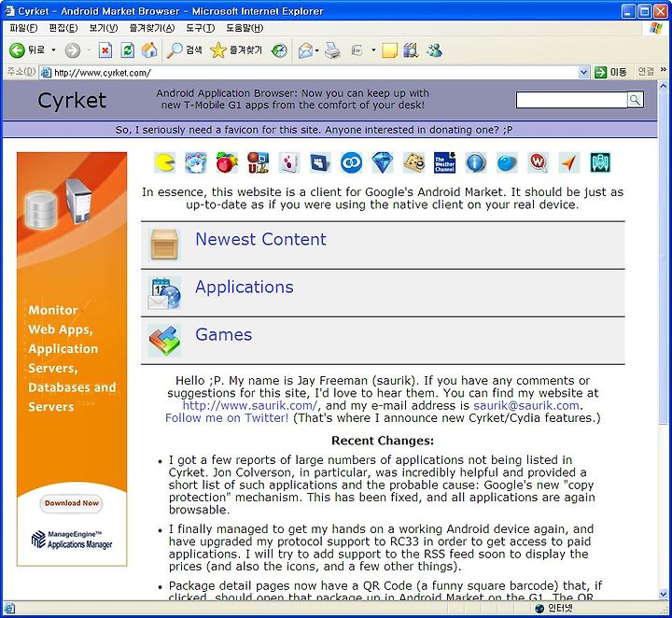
Task: Open the labyrinth maze app icon
Action: [x=413, y=162]
